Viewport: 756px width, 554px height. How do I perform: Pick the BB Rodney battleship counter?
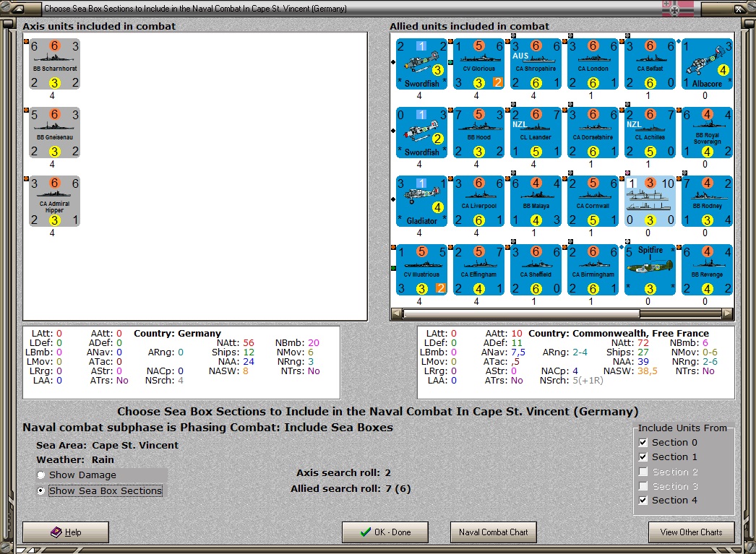[708, 202]
